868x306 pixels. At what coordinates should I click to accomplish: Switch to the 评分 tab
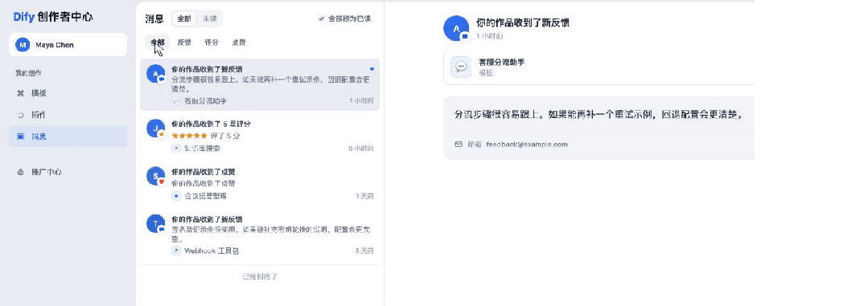click(x=211, y=43)
